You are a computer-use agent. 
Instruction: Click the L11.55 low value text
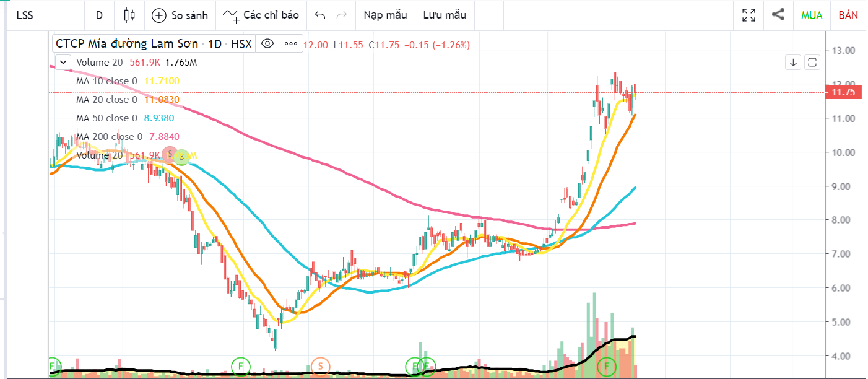[x=349, y=45]
